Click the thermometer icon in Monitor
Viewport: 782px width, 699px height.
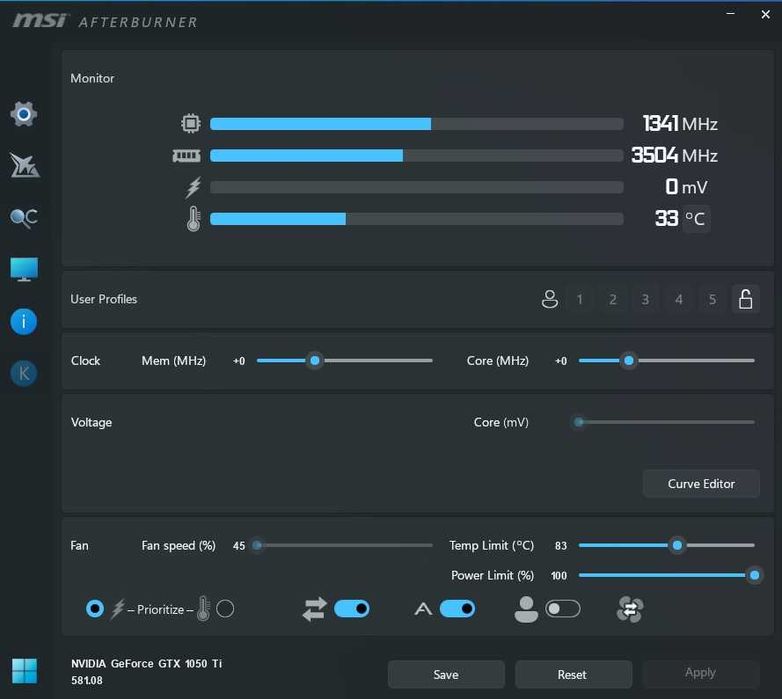click(x=194, y=219)
